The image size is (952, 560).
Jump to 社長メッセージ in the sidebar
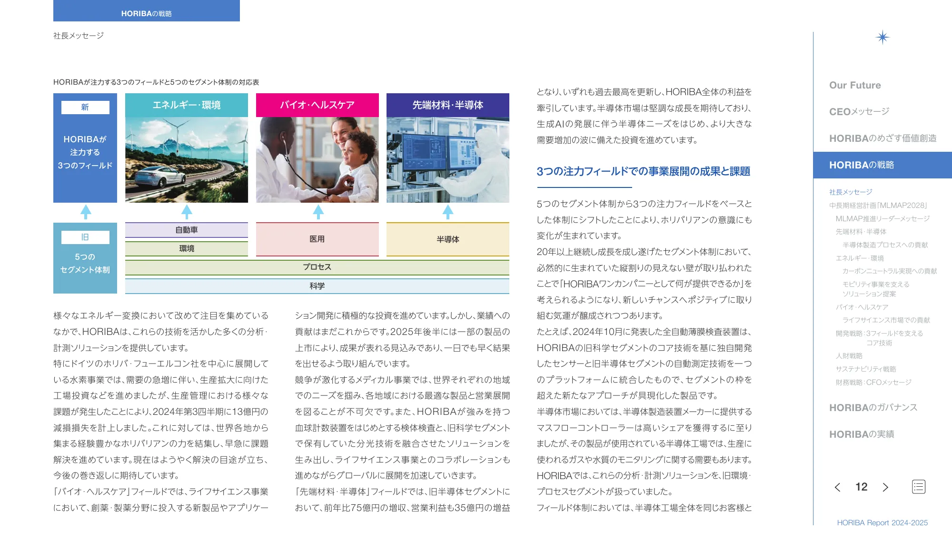(850, 192)
